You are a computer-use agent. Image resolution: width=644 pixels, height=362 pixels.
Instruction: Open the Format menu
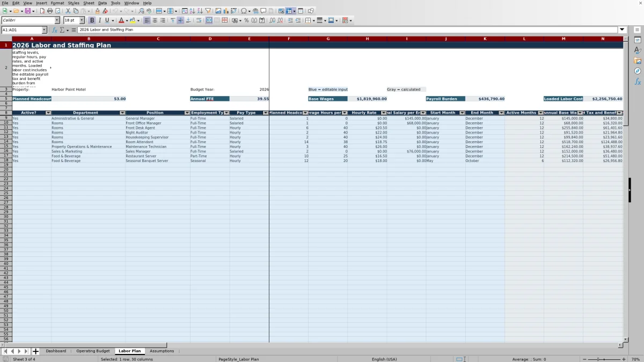coord(57,3)
